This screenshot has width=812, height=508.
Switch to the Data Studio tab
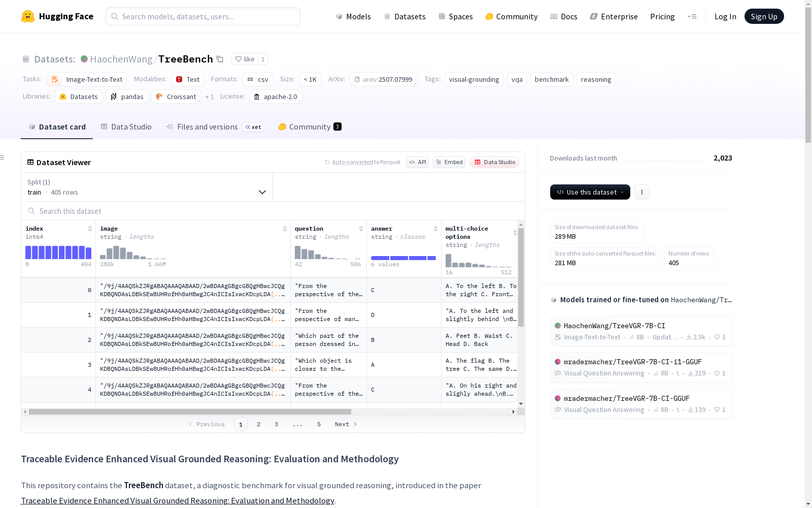pyautogui.click(x=126, y=127)
